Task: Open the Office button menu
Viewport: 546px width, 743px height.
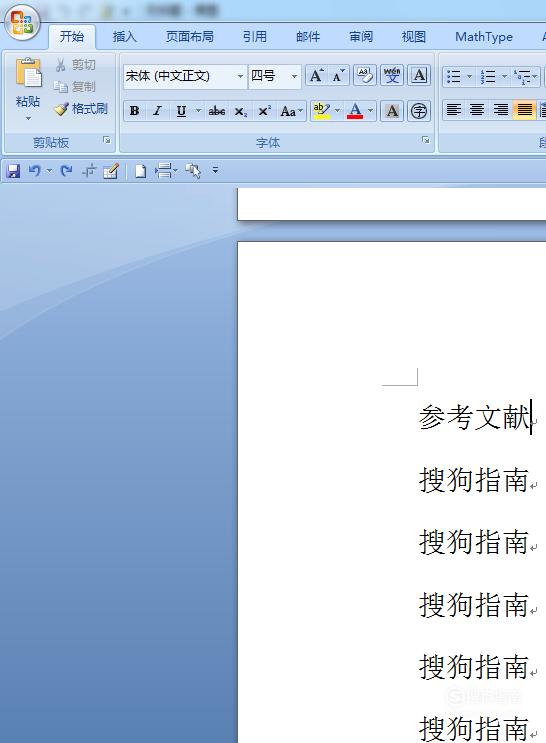Action: pos(22,22)
